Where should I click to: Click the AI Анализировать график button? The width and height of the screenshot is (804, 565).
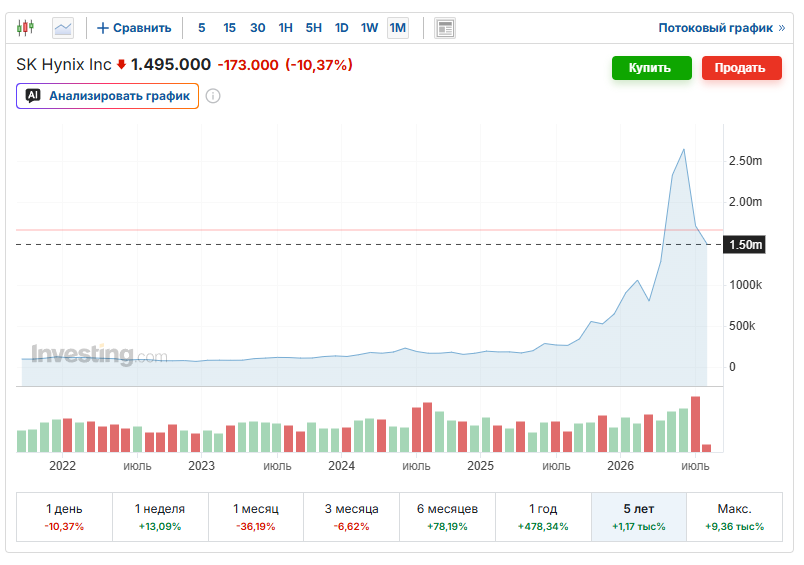pos(107,96)
